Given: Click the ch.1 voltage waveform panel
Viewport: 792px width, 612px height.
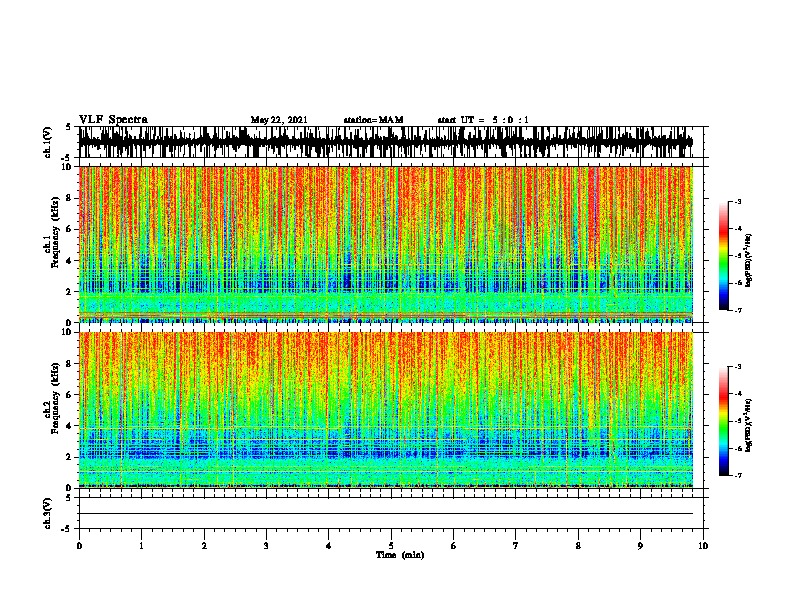Looking at the screenshot, I should 391,142.
